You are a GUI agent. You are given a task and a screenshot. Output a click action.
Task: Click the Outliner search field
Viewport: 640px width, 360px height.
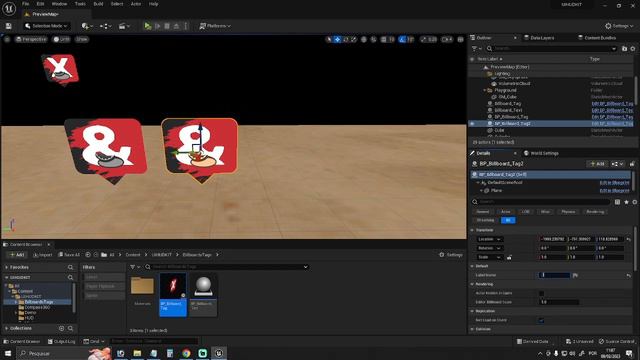tap(552, 49)
